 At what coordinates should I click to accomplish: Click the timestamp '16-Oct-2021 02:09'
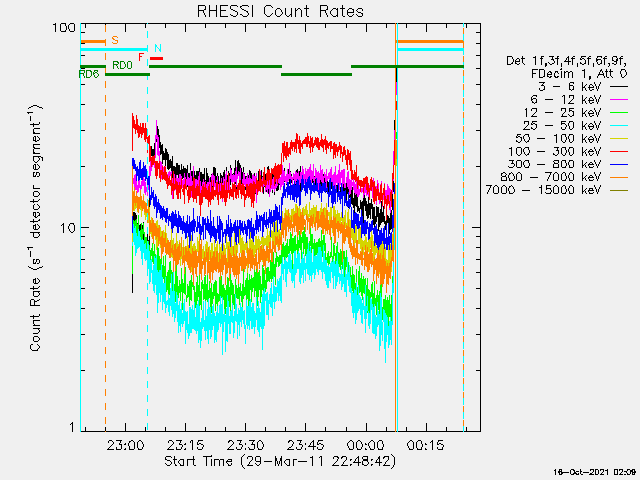coord(595,472)
